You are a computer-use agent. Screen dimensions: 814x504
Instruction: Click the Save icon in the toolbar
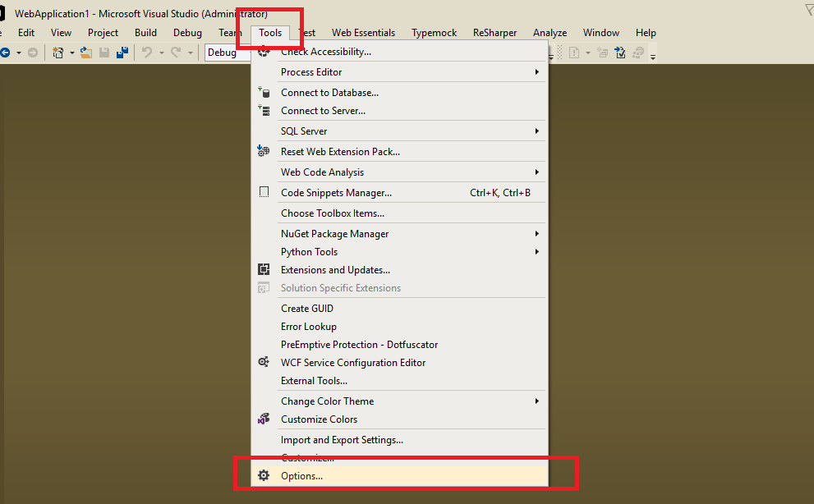tap(104, 53)
